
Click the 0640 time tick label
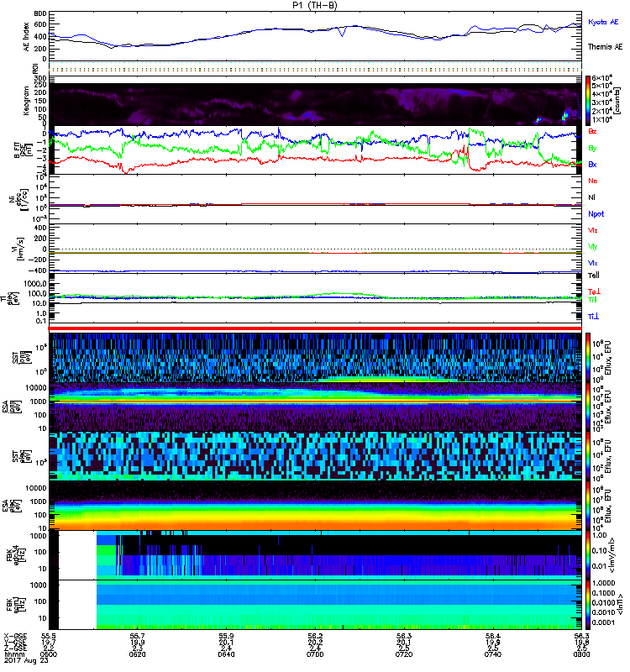coord(226,654)
